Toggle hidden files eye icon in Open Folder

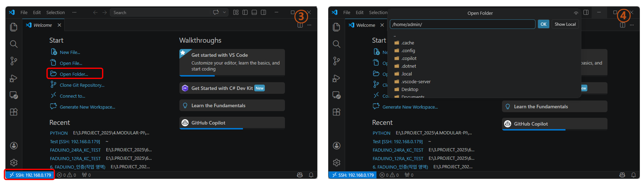pyautogui.click(x=576, y=13)
